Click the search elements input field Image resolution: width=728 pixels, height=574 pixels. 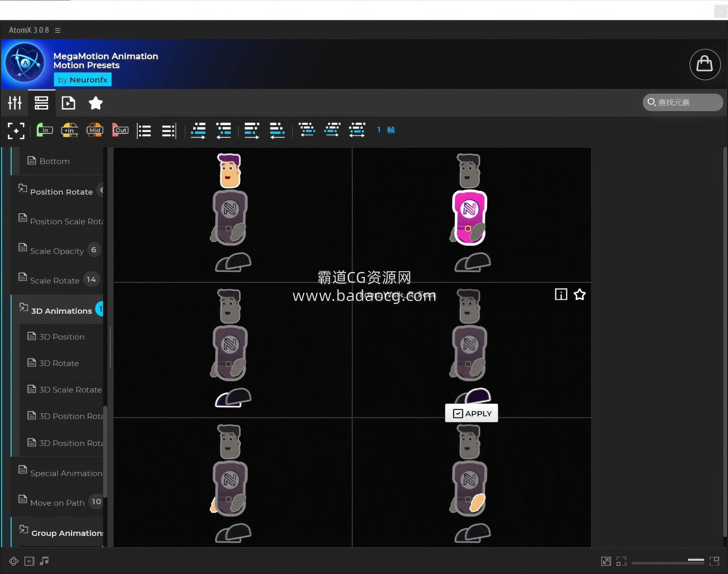[683, 102]
